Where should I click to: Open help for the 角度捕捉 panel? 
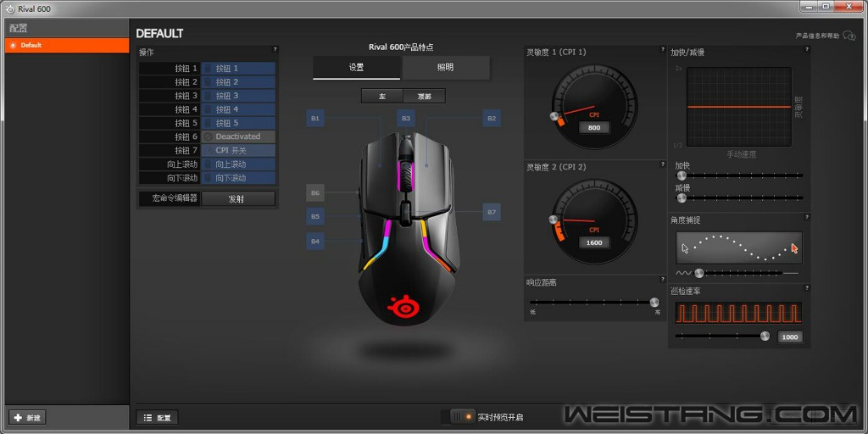[807, 217]
